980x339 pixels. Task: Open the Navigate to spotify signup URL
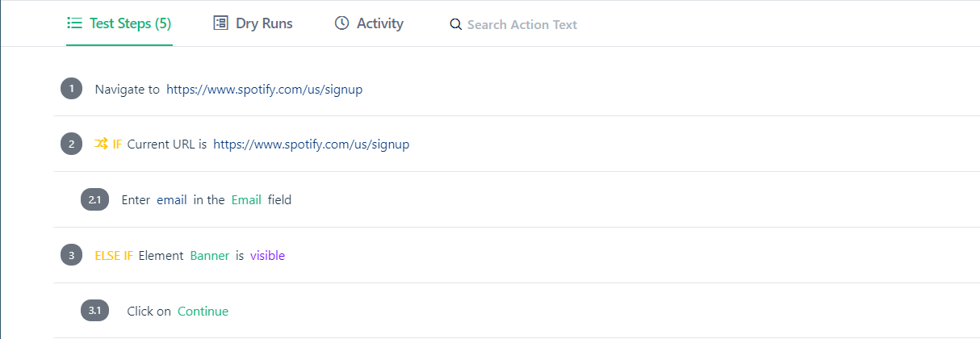point(265,90)
